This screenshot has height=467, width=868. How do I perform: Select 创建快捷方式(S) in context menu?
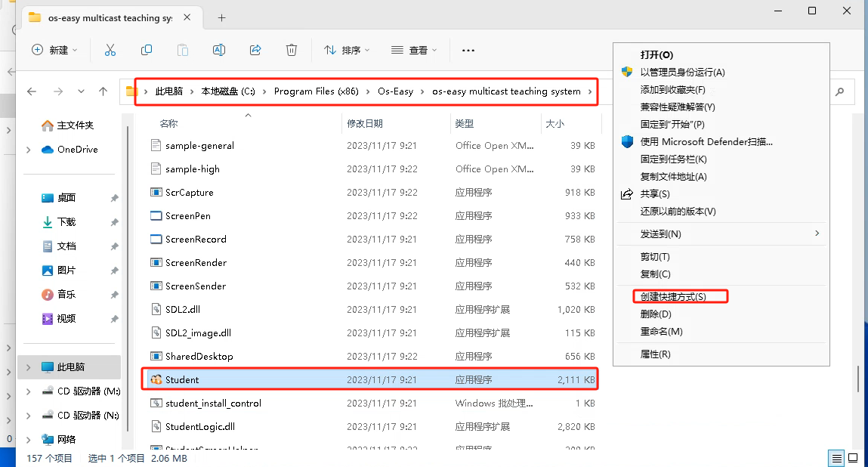673,297
